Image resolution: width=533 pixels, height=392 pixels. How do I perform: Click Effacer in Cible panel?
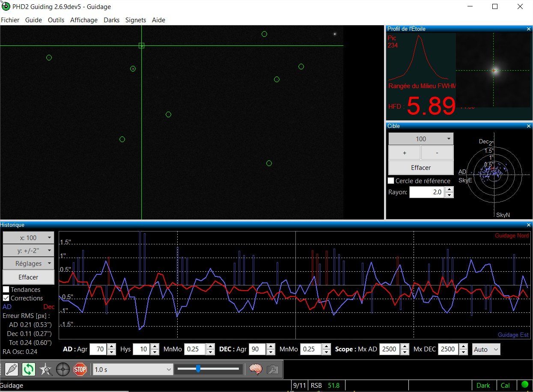pyautogui.click(x=421, y=167)
